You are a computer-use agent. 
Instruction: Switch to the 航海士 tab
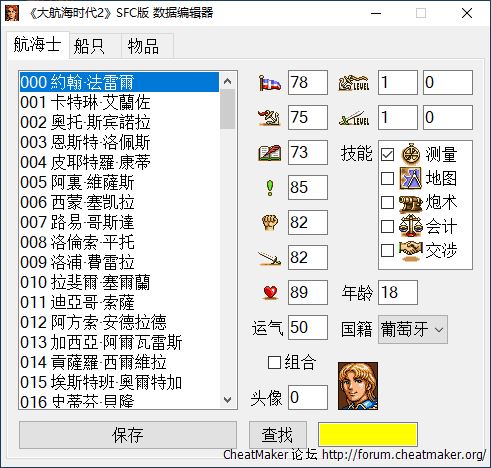click(37, 45)
